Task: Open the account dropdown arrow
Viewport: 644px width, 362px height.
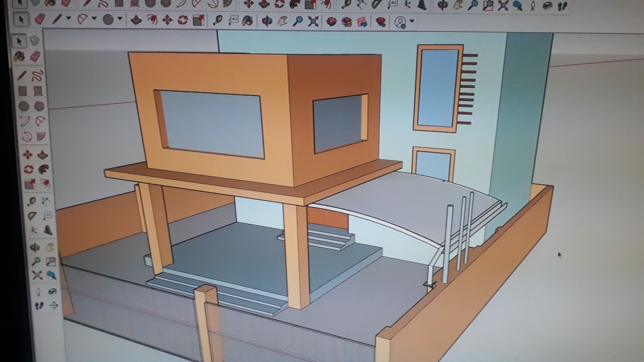Action: (x=412, y=22)
